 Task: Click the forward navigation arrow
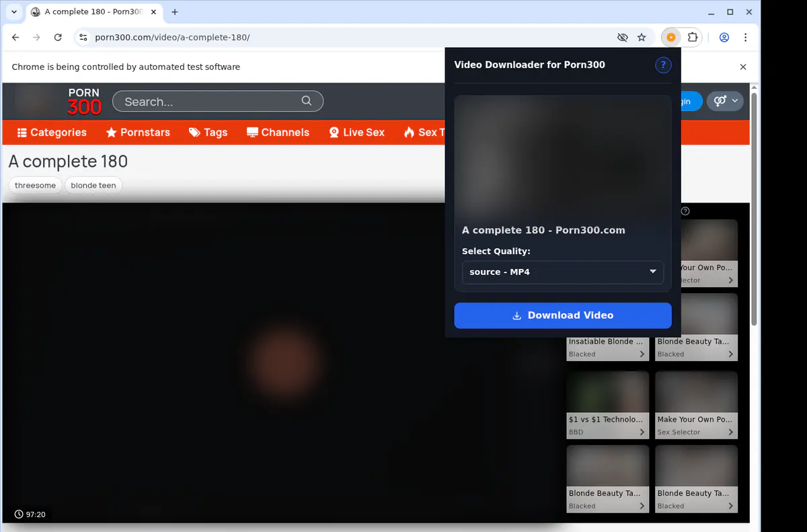click(36, 38)
